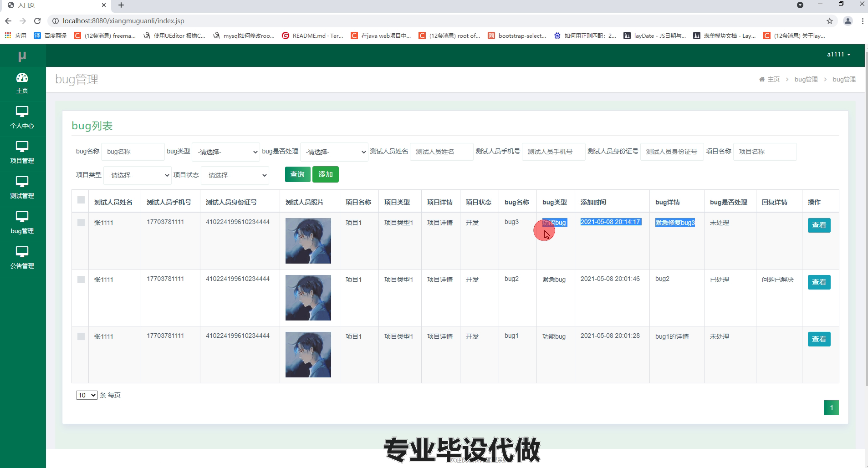Viewport: 868px width, 468px height.
Task: Open bug管理 in the sidebar
Action: coord(22,223)
